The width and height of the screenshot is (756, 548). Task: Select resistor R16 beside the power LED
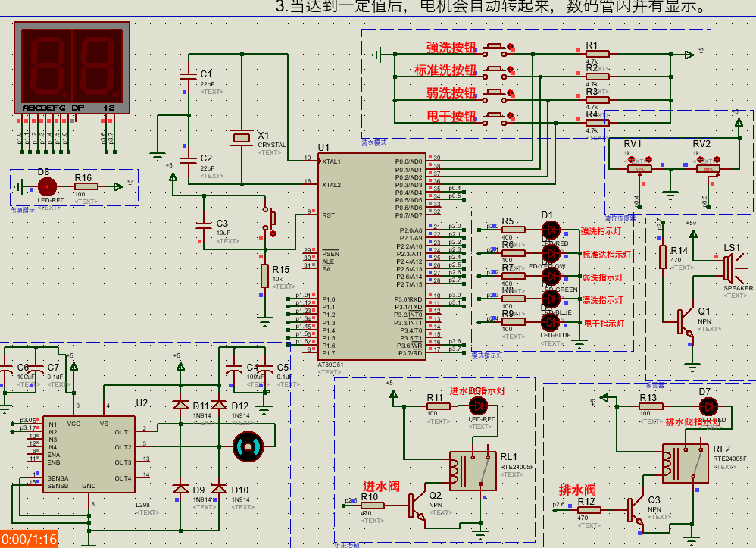[86, 186]
